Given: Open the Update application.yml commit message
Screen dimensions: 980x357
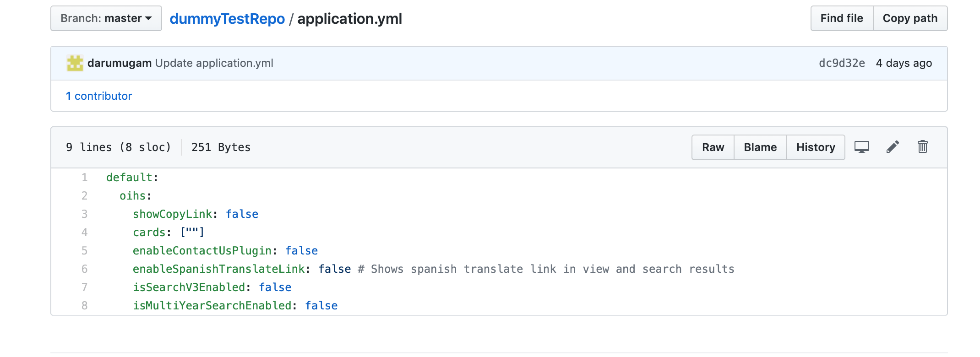Looking at the screenshot, I should [214, 63].
